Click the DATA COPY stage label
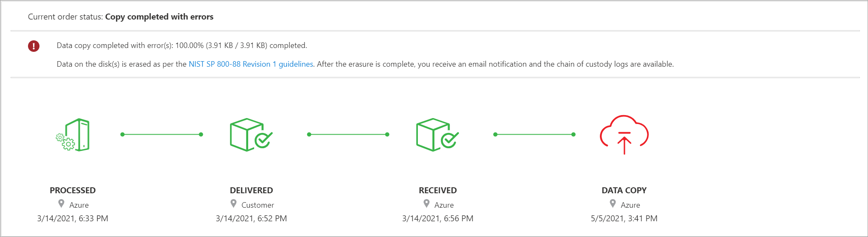The height and width of the screenshot is (237, 868). coord(624,190)
